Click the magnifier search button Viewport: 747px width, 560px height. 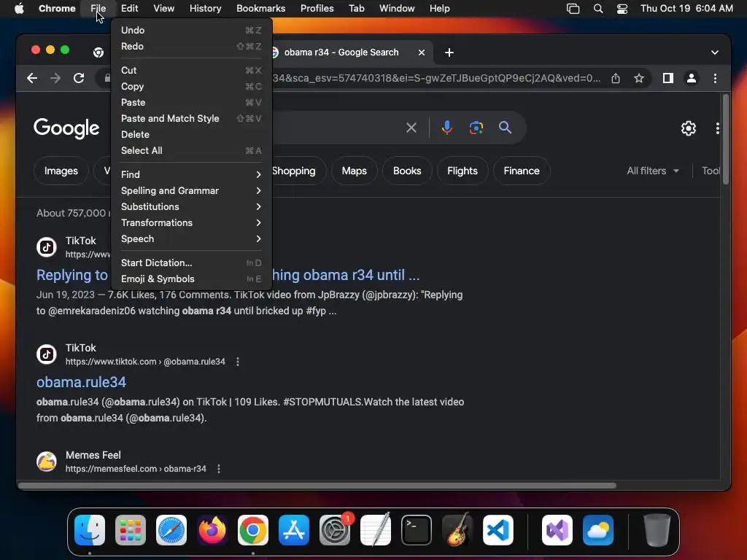pos(505,128)
